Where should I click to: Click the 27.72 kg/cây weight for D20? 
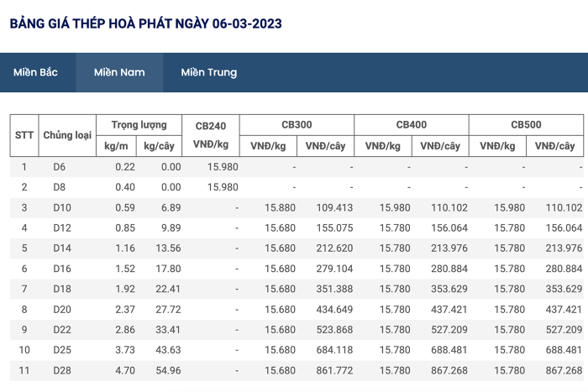168,310
